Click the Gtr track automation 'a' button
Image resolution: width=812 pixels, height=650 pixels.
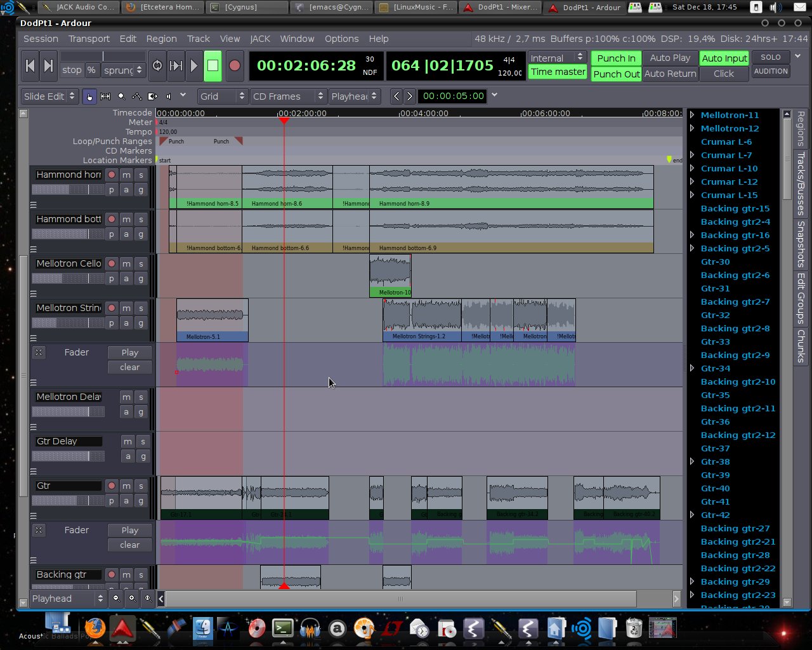[126, 501]
